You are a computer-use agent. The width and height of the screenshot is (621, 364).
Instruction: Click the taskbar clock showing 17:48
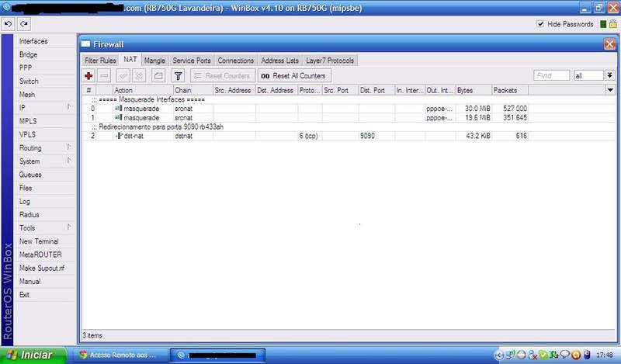pos(605,355)
